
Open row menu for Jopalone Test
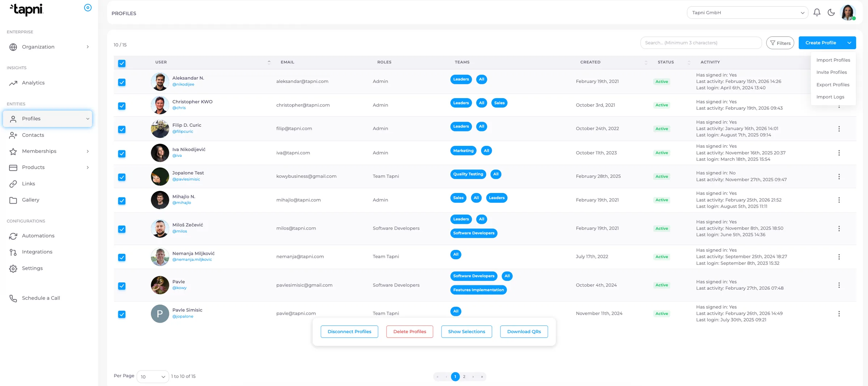pos(839,176)
